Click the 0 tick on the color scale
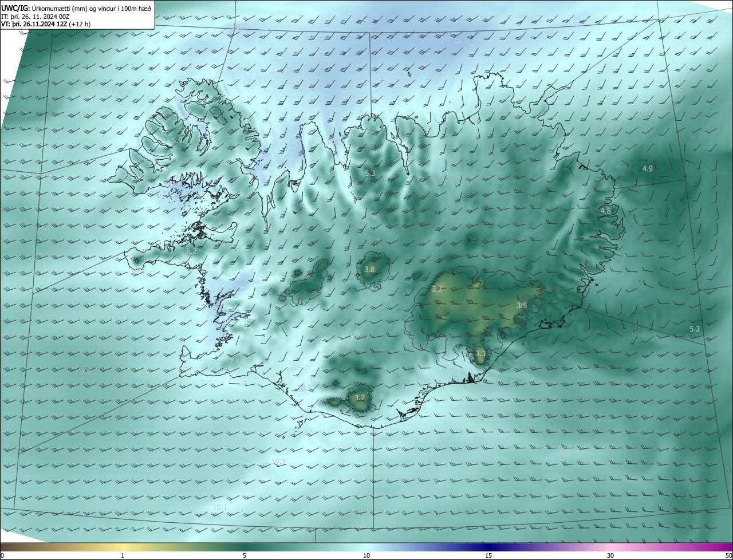Screen dimensions: 733x560 (x=2, y=555)
